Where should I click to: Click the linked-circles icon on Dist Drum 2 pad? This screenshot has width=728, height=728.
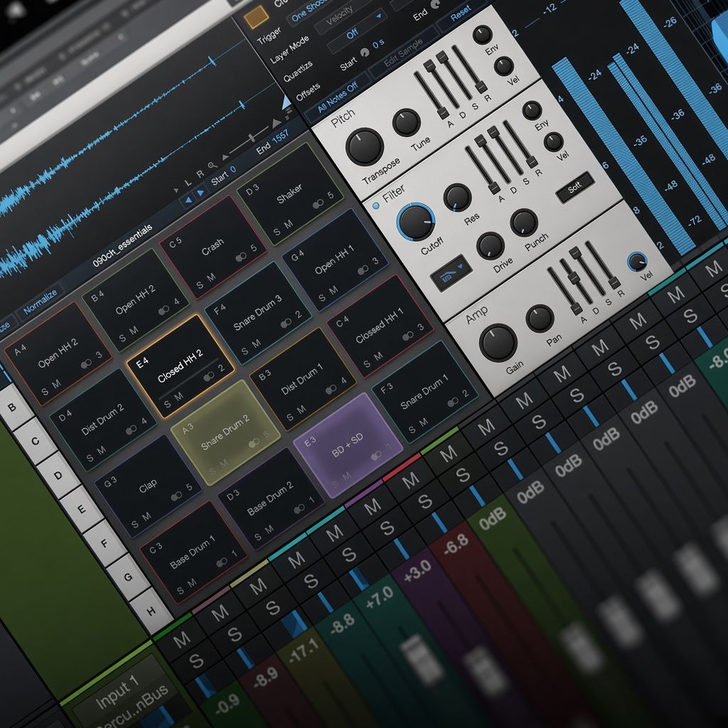point(132,430)
